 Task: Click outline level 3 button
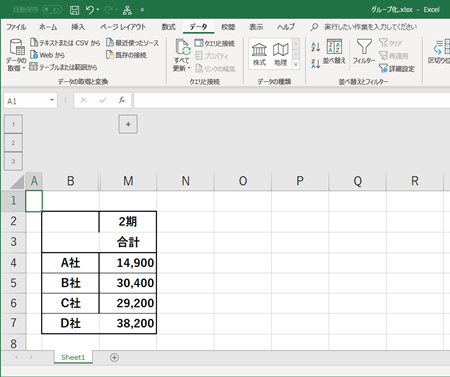(13, 162)
